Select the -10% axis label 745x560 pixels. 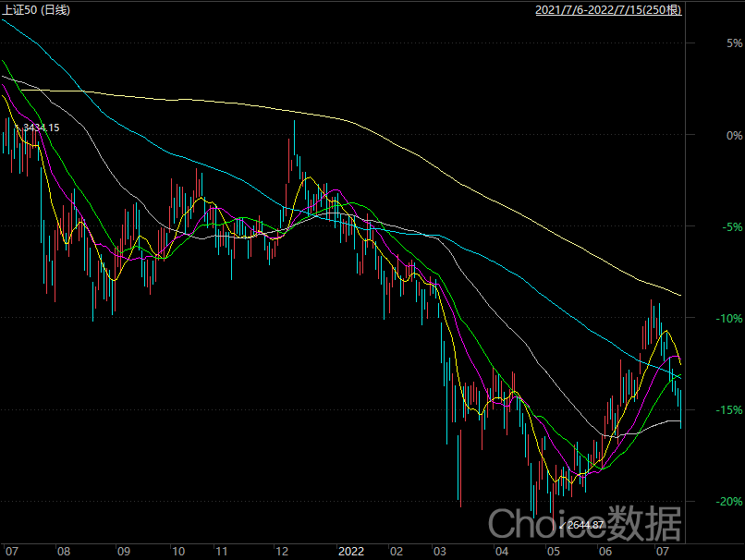click(729, 319)
